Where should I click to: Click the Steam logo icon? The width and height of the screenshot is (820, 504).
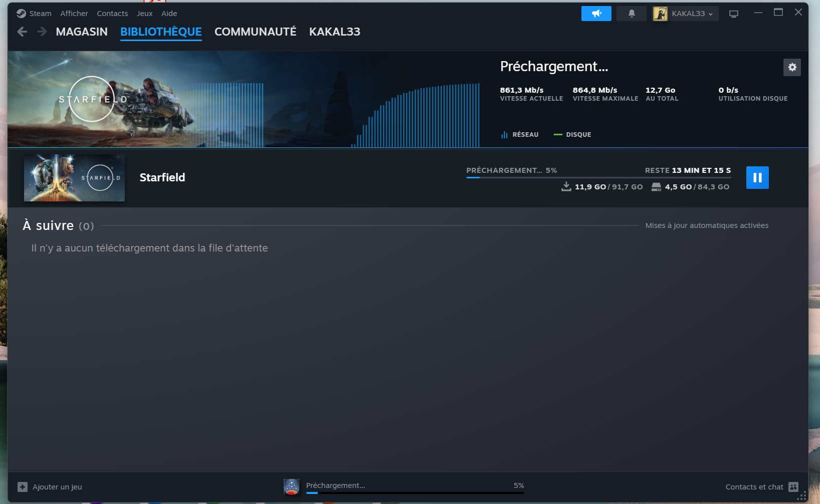point(21,14)
